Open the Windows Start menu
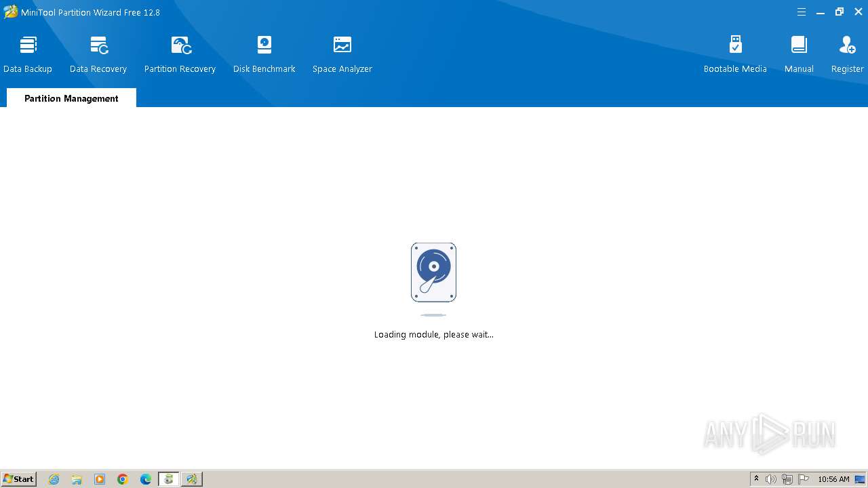 18,479
